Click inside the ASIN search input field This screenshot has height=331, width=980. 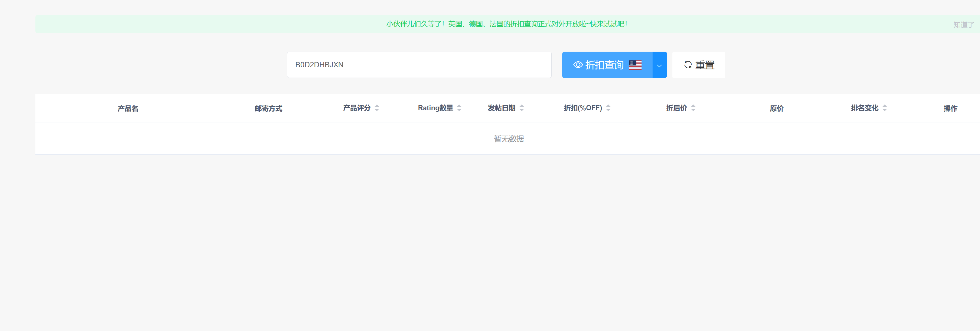click(x=419, y=65)
